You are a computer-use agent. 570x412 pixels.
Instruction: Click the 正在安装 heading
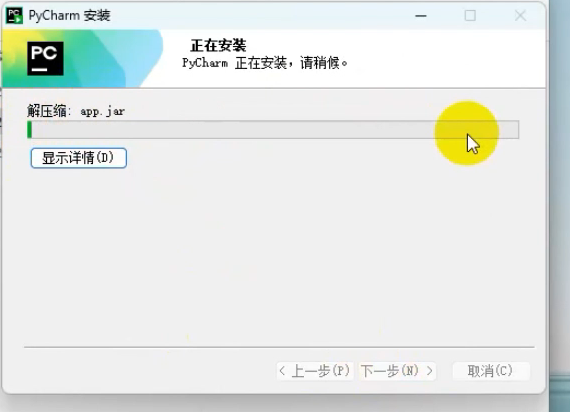point(218,45)
